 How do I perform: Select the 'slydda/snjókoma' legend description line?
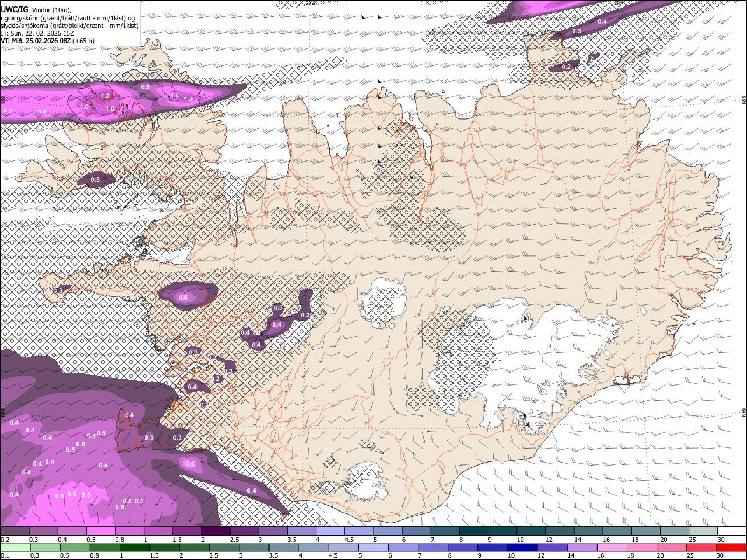click(70, 26)
